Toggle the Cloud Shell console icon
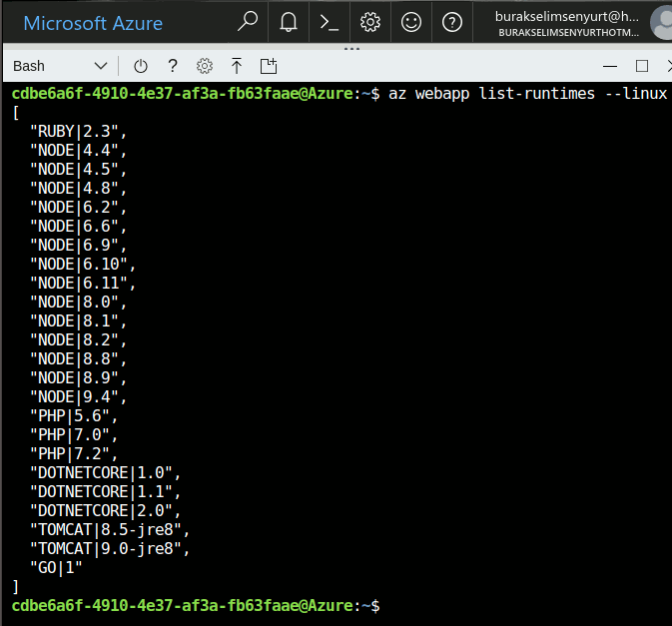This screenshot has height=626, width=672. tap(329, 22)
